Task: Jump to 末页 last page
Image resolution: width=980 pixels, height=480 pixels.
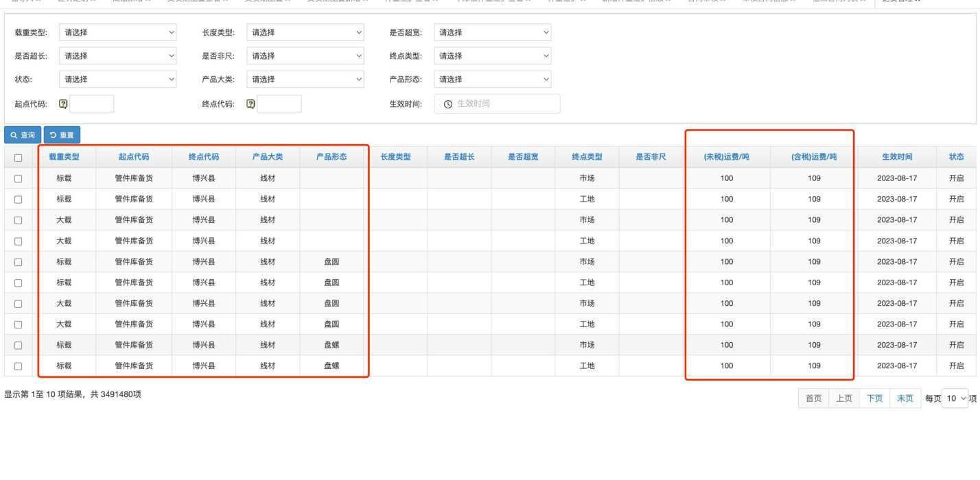Action: (905, 398)
